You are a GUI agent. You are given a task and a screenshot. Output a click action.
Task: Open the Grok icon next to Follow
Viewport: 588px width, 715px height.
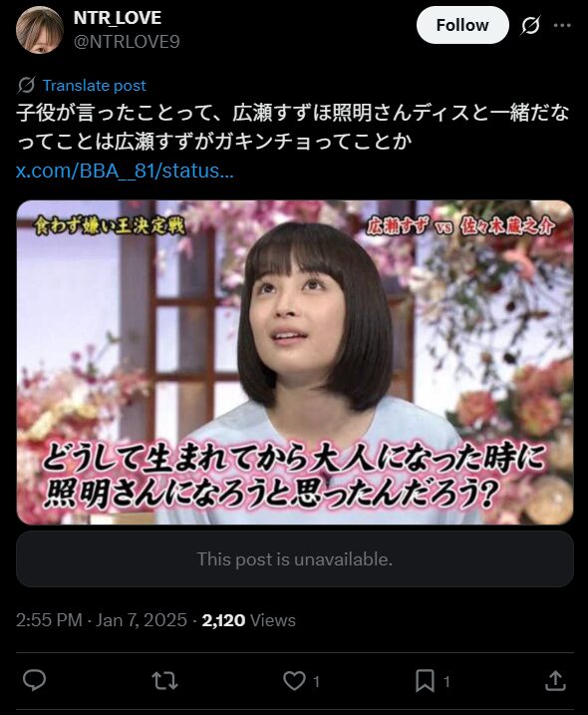(530, 26)
